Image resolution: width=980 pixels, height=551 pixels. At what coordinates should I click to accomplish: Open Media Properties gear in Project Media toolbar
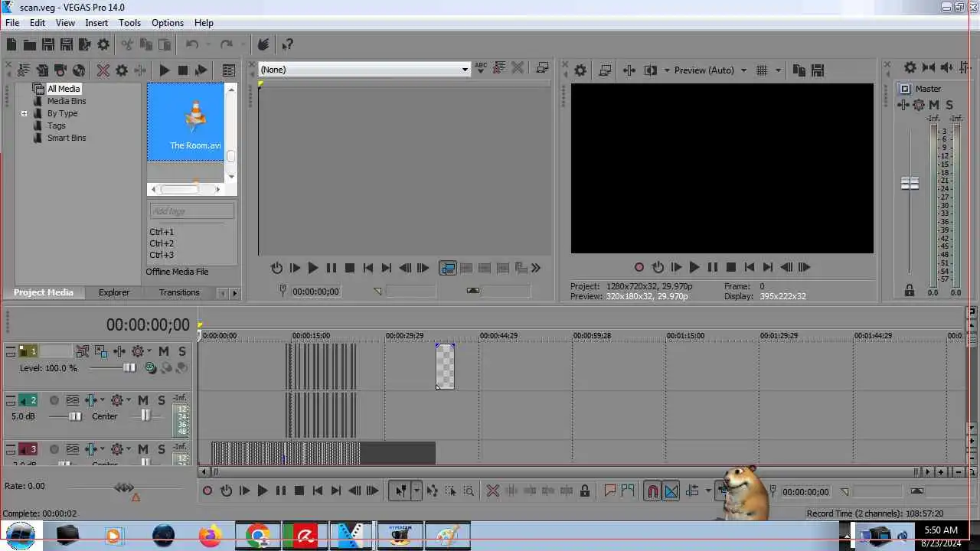(x=122, y=70)
